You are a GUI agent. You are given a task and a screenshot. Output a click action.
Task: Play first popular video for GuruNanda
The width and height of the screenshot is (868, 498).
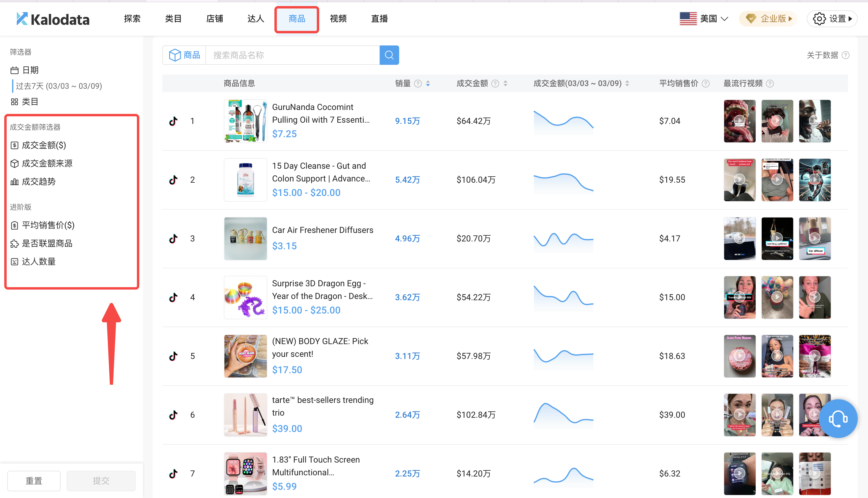740,121
